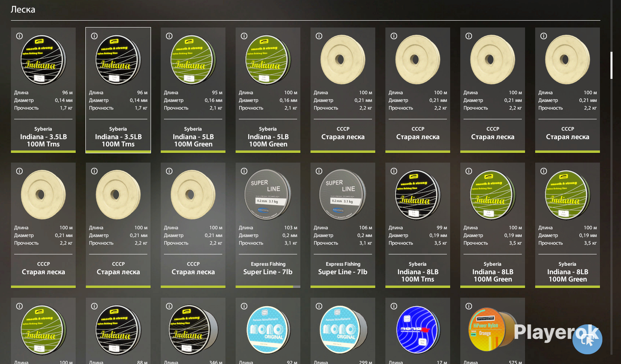View info for Super Line 106 м line
The width and height of the screenshot is (621, 364).
pos(319,171)
